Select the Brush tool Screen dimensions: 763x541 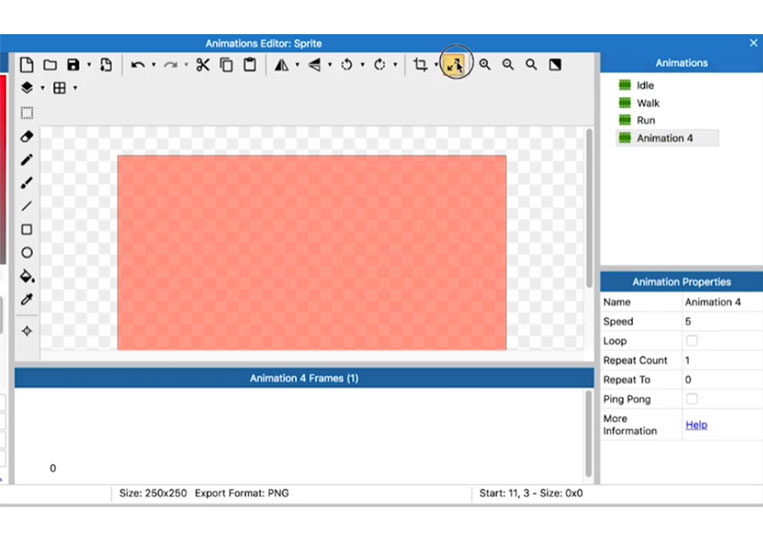pyautogui.click(x=27, y=182)
